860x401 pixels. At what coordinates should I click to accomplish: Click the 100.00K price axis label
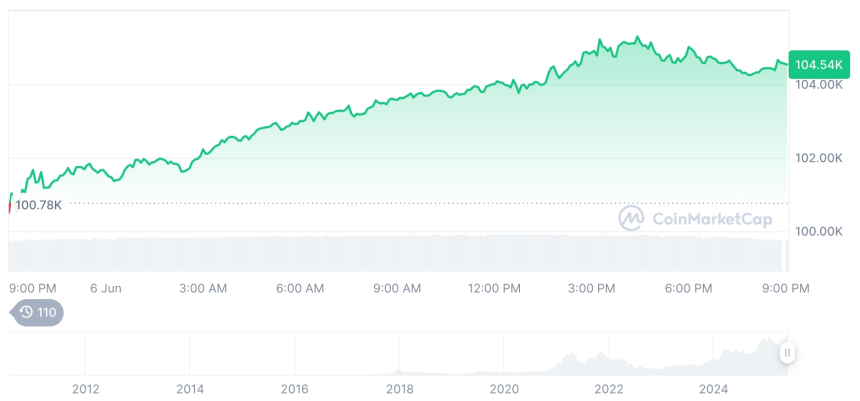(x=818, y=231)
